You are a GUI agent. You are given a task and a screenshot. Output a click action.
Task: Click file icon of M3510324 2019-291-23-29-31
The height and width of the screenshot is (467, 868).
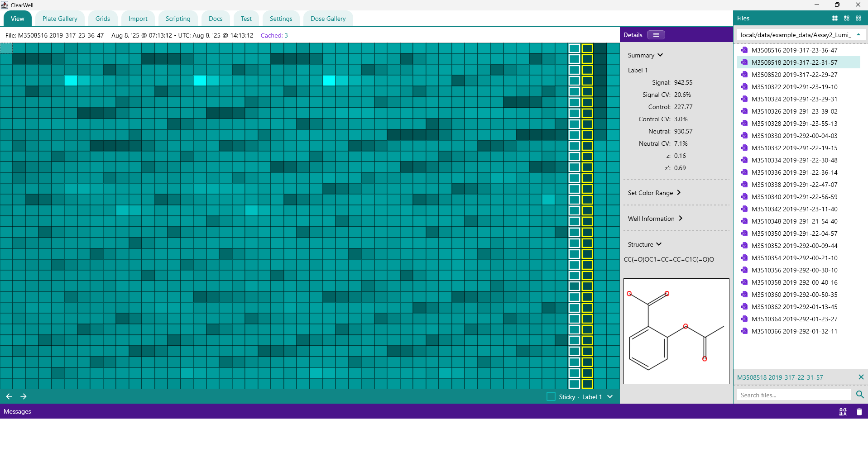[x=744, y=99]
